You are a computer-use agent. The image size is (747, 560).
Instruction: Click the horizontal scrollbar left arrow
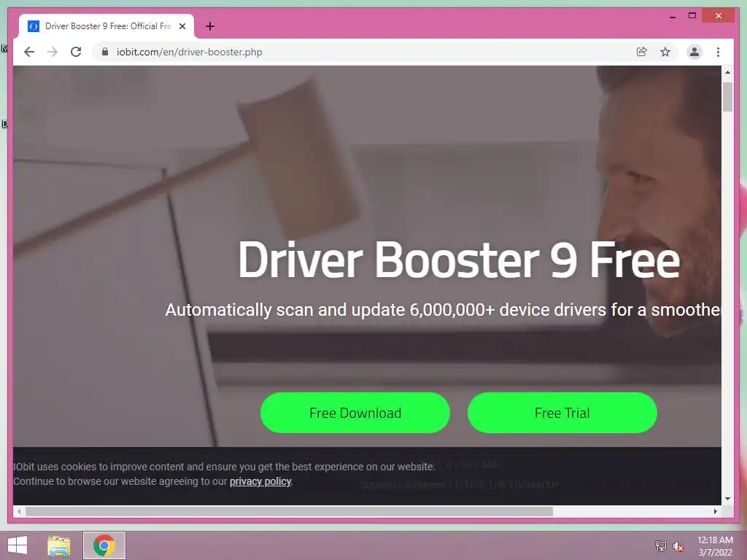point(19,511)
